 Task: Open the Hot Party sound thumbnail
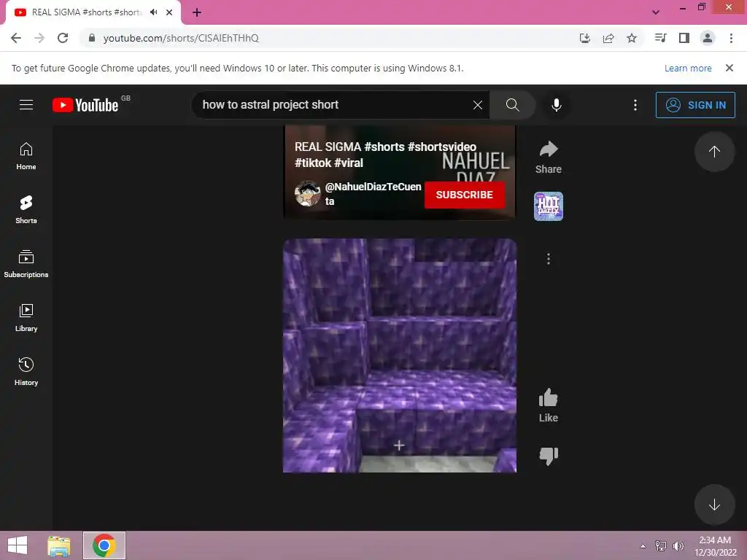tap(549, 206)
